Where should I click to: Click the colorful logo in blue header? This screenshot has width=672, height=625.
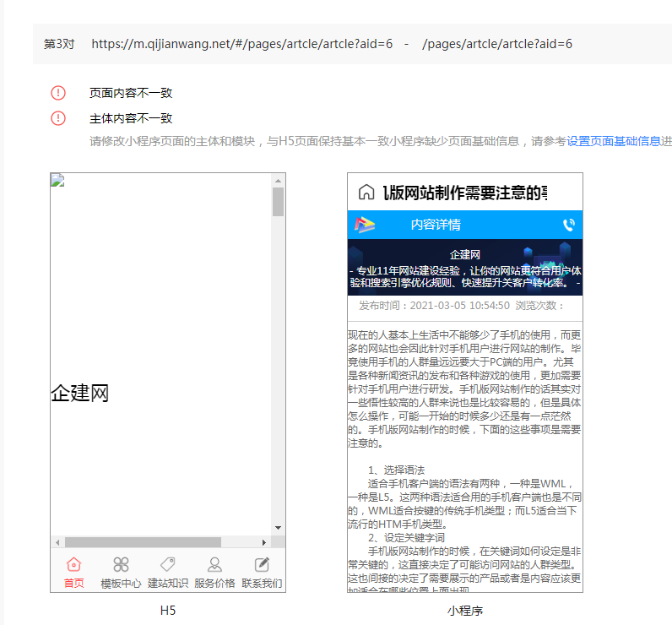tap(365, 225)
